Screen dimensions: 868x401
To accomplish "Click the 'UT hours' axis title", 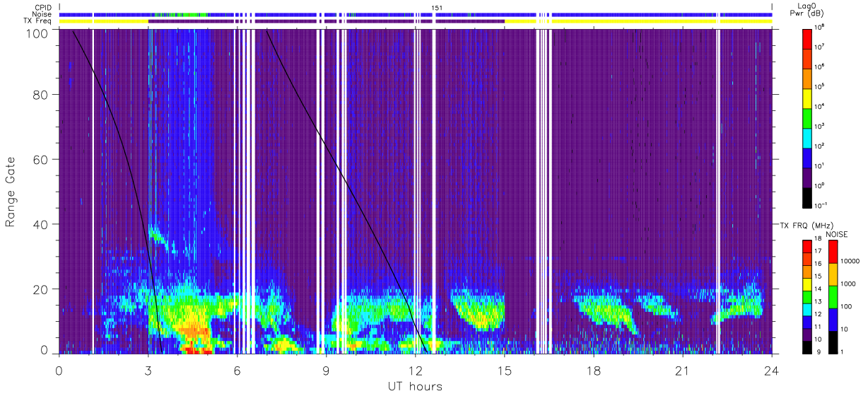I will coord(414,387).
